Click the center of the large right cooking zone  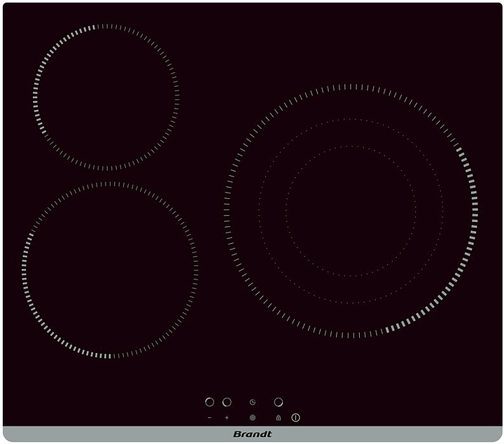351,211
